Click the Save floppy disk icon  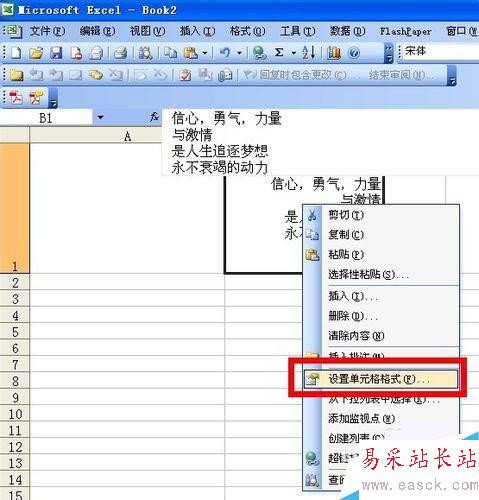[x=56, y=53]
